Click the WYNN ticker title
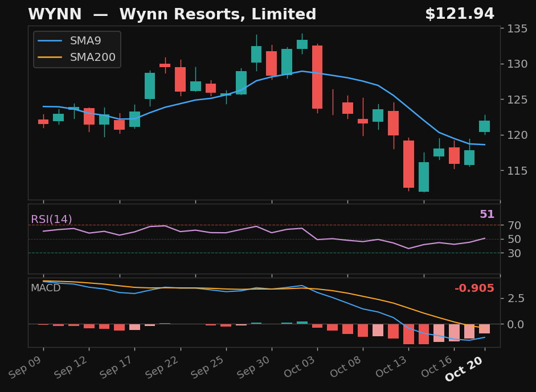 [55, 14]
